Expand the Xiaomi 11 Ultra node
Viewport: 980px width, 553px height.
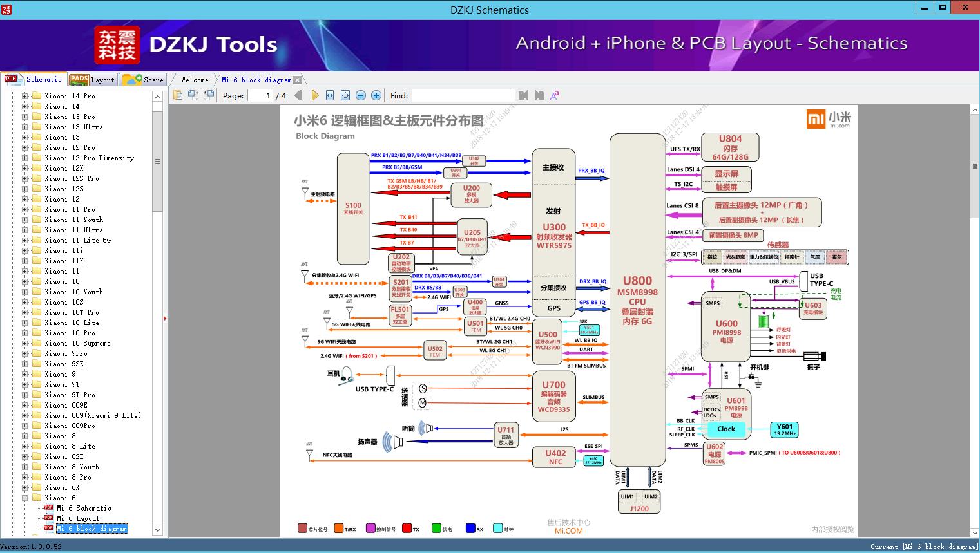(x=24, y=230)
